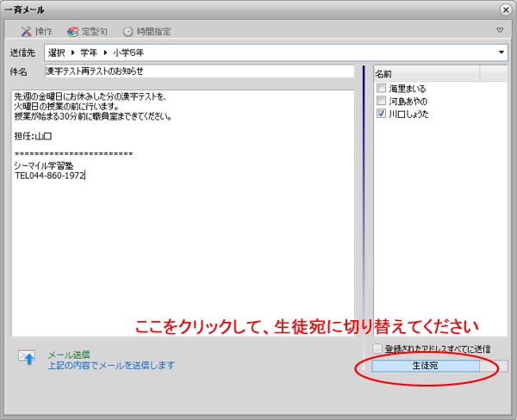The width and height of the screenshot is (517, 420).
Task: Open the 定型句 menu
Action: (x=94, y=31)
